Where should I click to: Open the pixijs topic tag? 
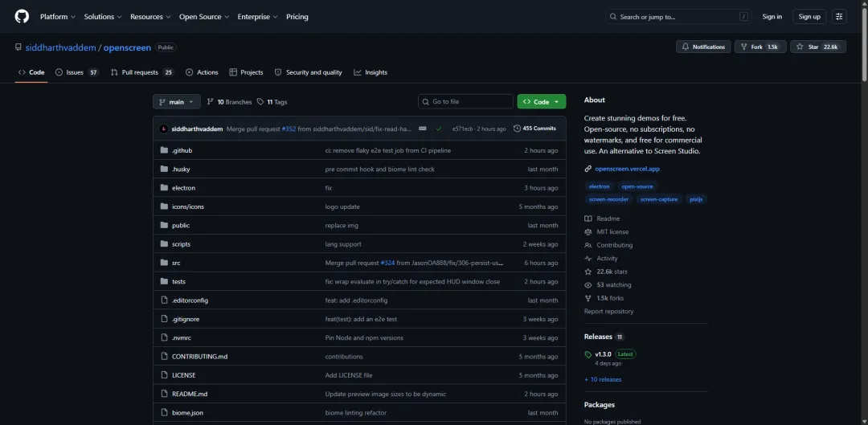pyautogui.click(x=696, y=199)
